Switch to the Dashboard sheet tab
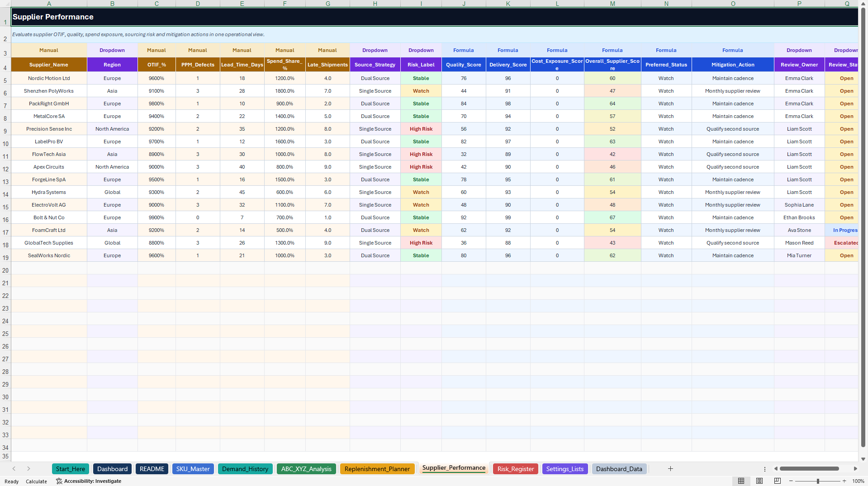The height and width of the screenshot is (486, 868). (x=112, y=469)
